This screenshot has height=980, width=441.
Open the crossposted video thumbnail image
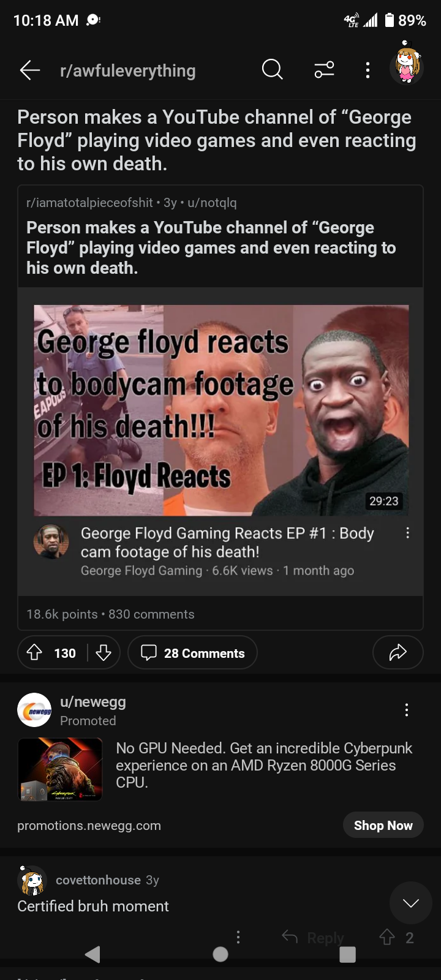221,410
